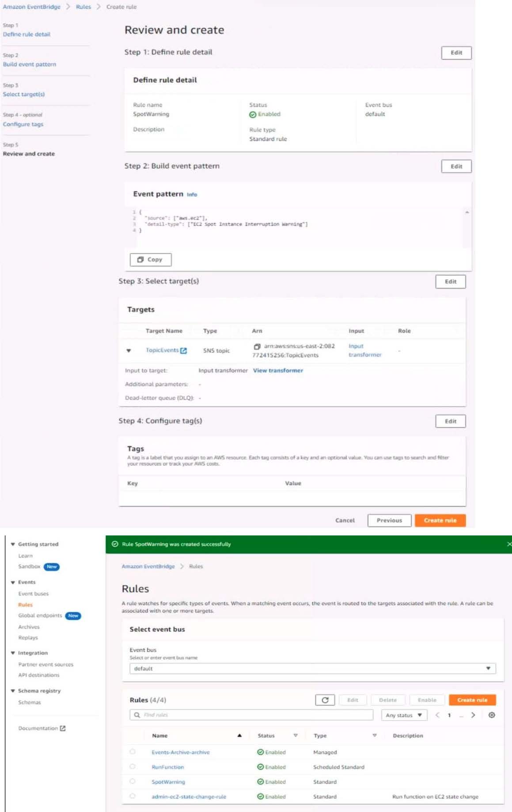This screenshot has width=512, height=812.
Task: Edit Step 1 Define rule detail
Action: pos(456,53)
